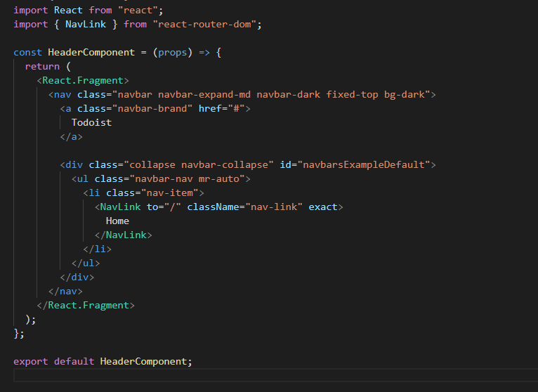
Task: Click "navbar-nav mr-auto" class string
Action: (187, 179)
